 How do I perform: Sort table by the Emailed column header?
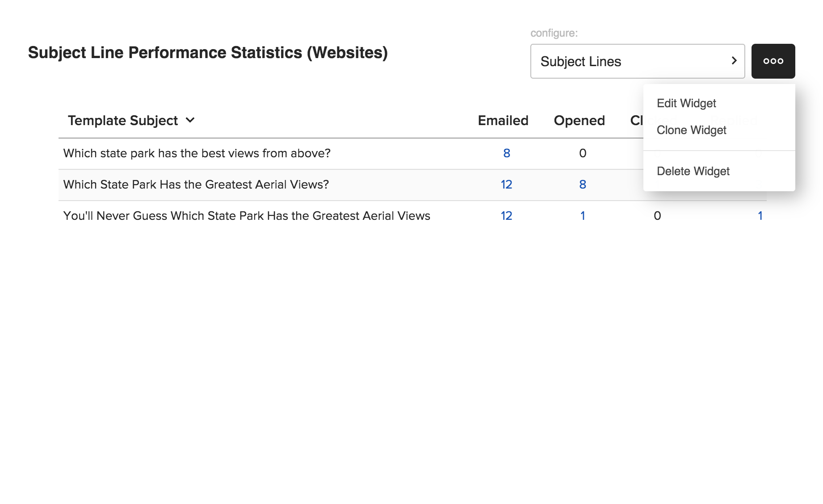(503, 121)
